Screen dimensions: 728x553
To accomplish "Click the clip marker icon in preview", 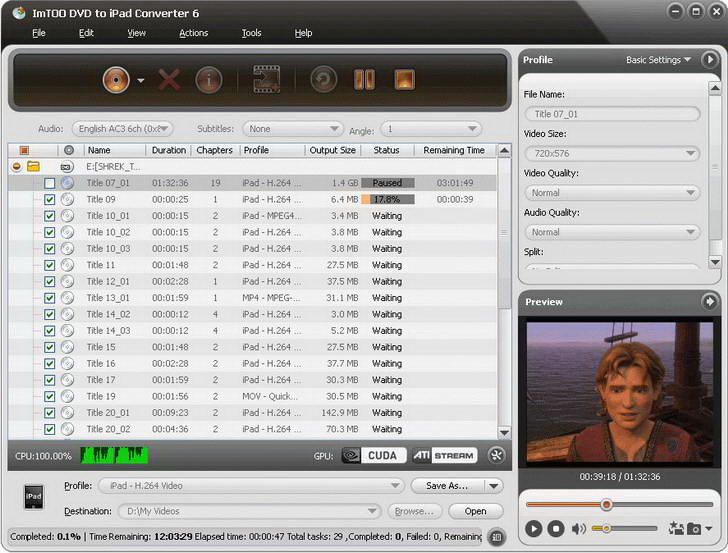I will (676, 528).
